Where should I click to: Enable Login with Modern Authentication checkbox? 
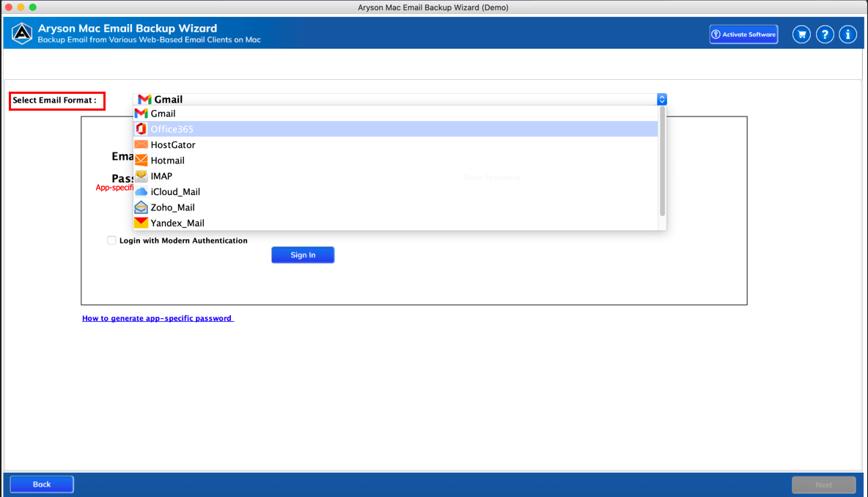[x=111, y=240]
